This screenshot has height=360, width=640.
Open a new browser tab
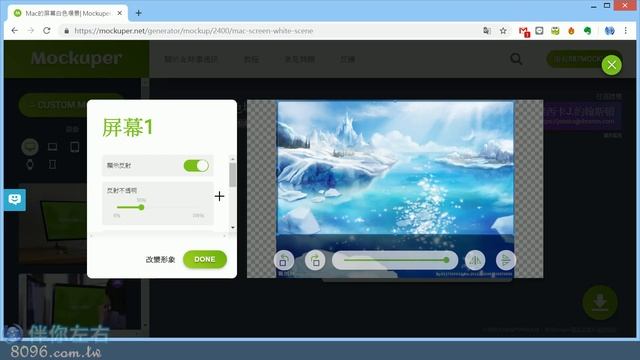[x=139, y=13]
